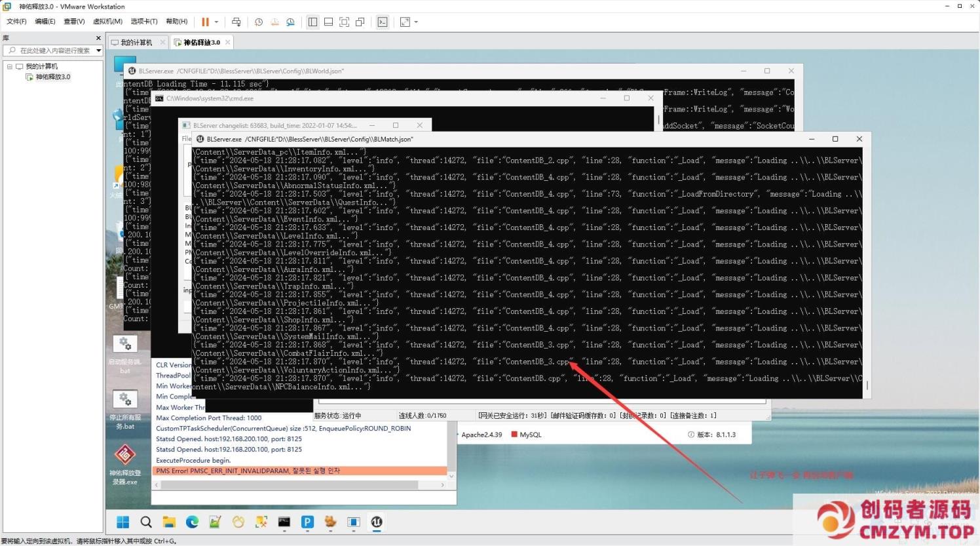Collapse the 我的计算机 tree node
The image size is (980, 546).
[10, 66]
